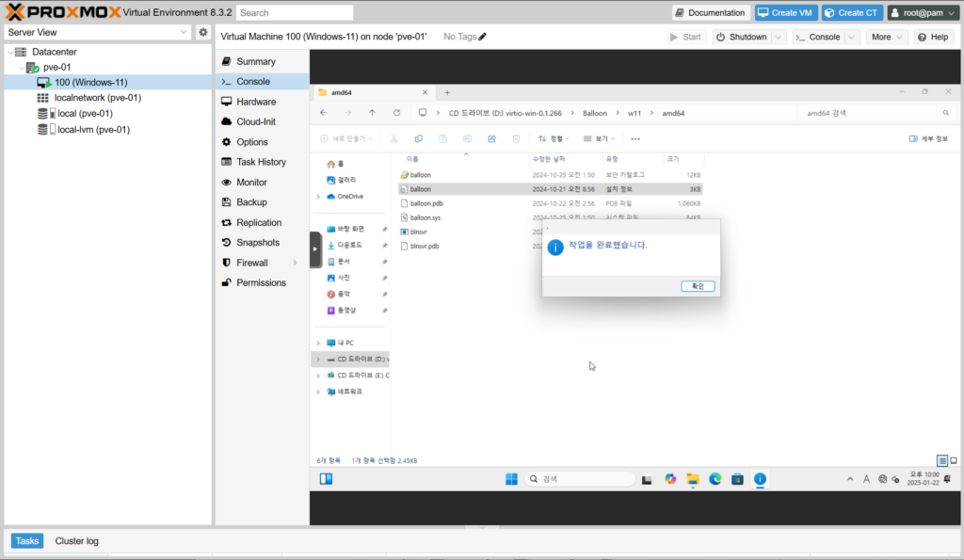Open the Cloud-Init settings

point(256,121)
